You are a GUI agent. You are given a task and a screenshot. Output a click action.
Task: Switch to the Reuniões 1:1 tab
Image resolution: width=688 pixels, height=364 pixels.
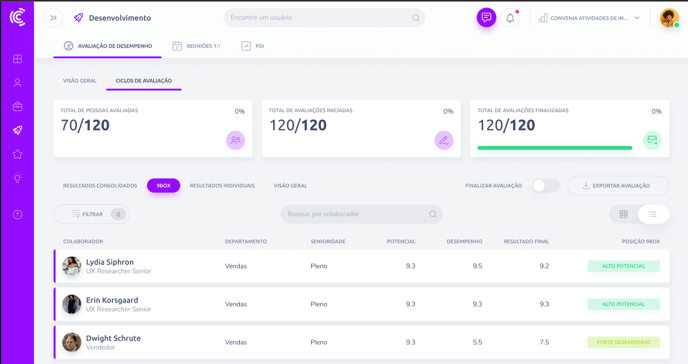point(196,46)
